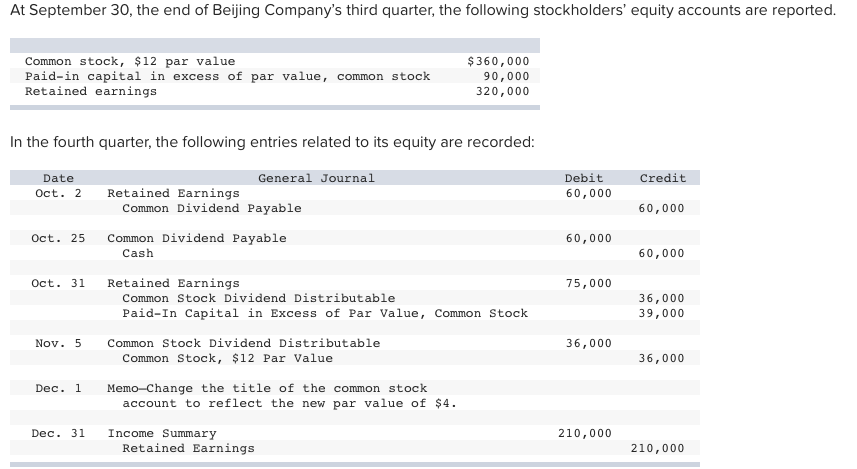Select the 39,000 paid-in capital credit
Screen dimensions: 857x469
click(x=661, y=313)
